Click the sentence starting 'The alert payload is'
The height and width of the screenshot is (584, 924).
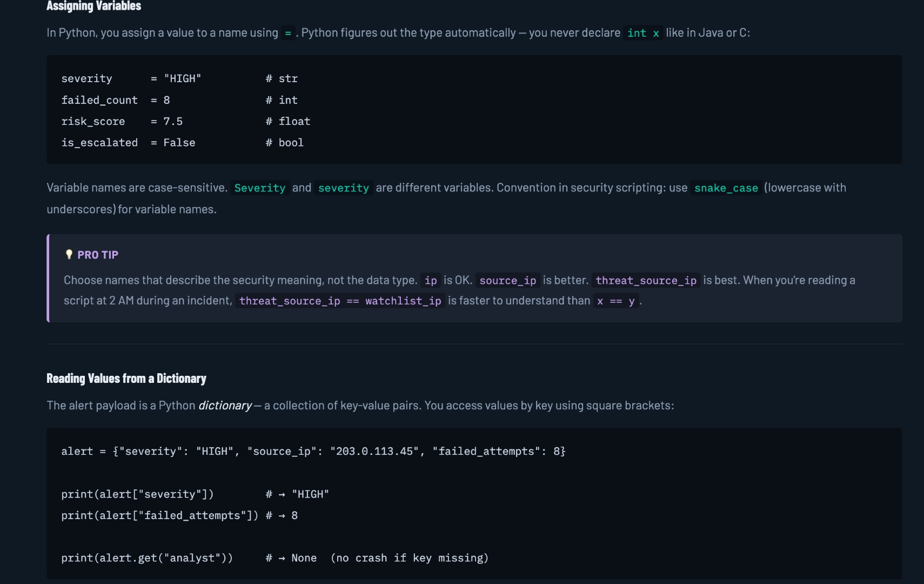point(360,406)
